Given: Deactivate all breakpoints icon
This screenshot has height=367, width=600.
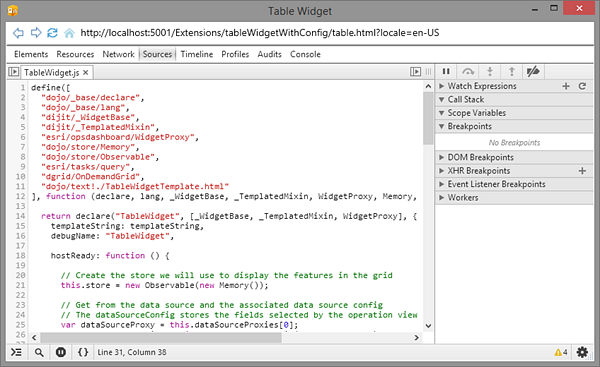Looking at the screenshot, I should pos(533,72).
